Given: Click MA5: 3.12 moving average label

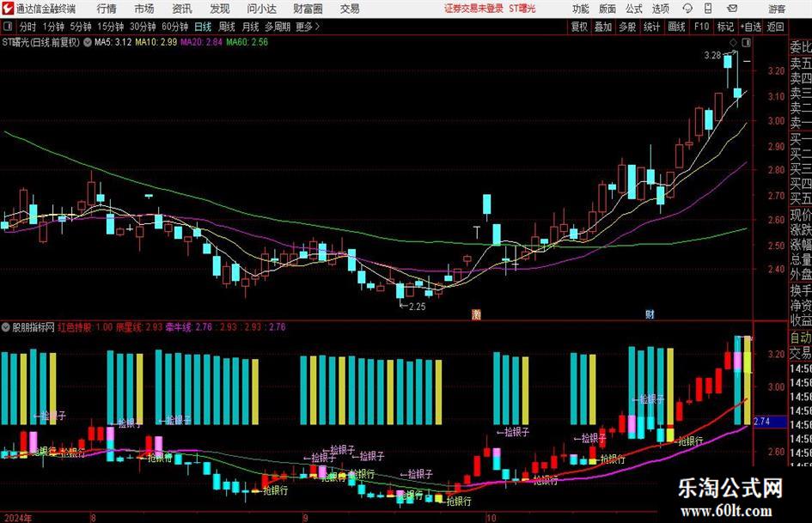Looking at the screenshot, I should pyautogui.click(x=113, y=42).
